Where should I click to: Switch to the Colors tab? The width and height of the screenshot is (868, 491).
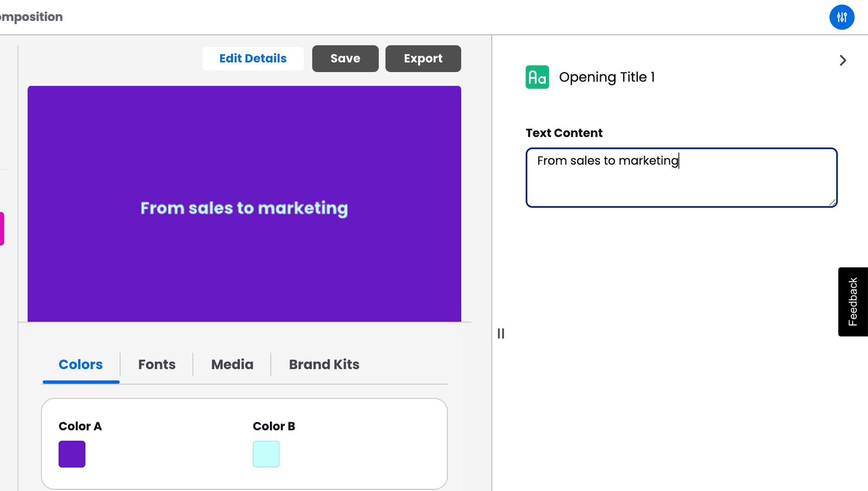80,364
